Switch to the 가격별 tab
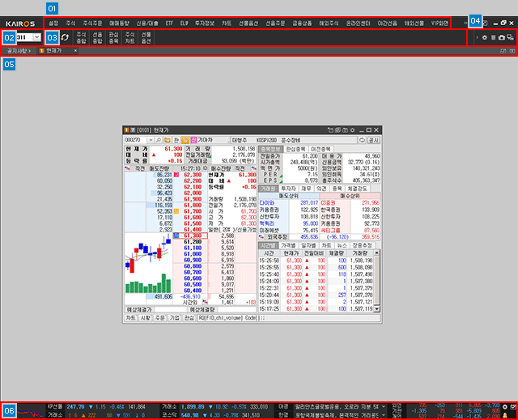 click(x=288, y=245)
